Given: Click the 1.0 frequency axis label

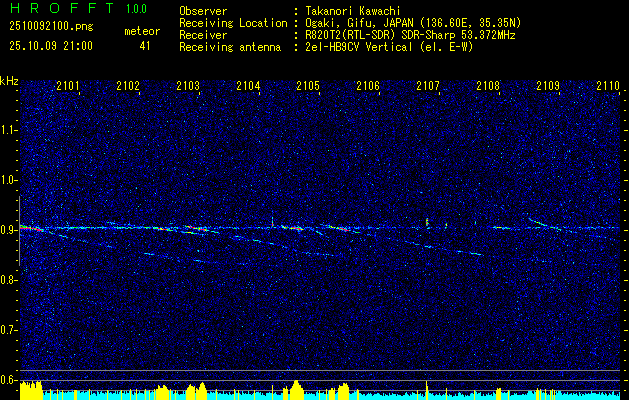Looking at the screenshot, I should click(9, 180).
